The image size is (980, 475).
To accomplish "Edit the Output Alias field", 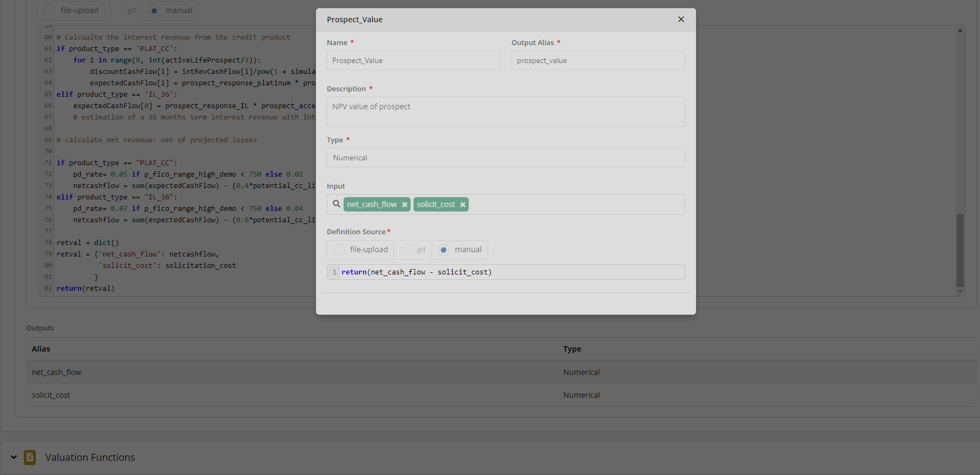I will click(x=598, y=60).
